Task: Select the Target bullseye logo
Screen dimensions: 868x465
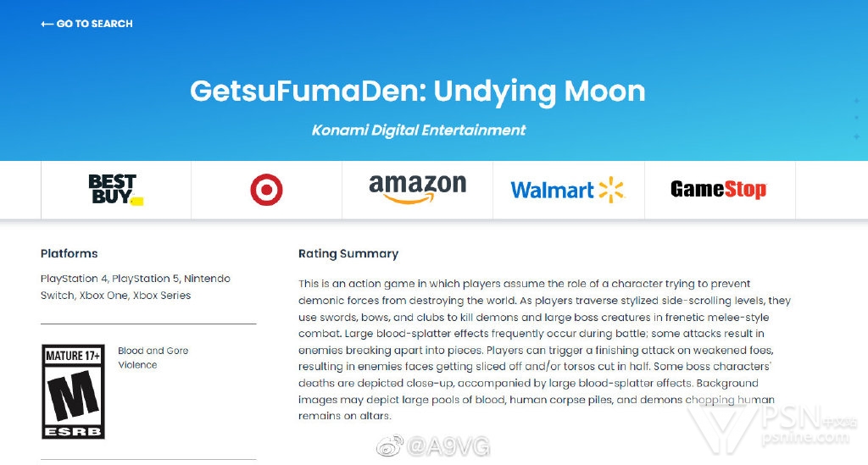Action: [266, 190]
